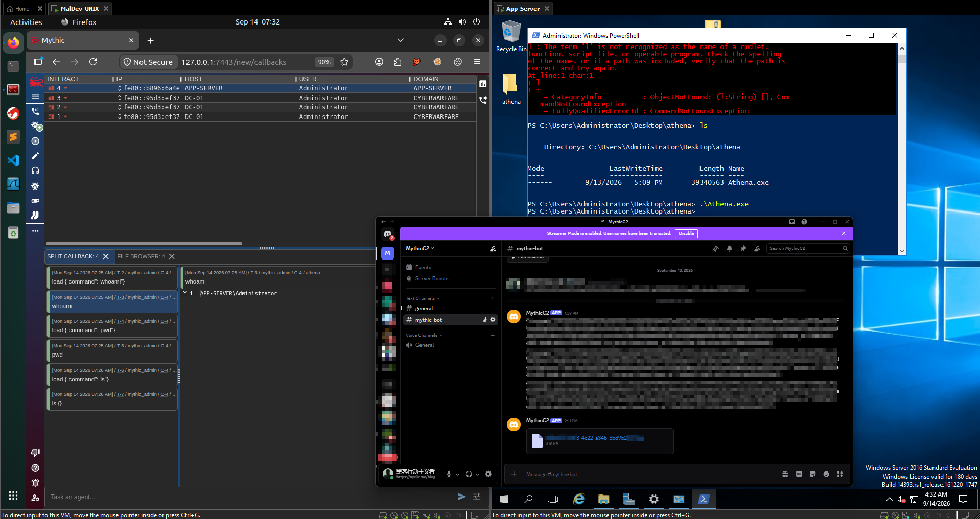Viewport: 980px width, 519px height.
Task: Launch Internet Explorer from Windows taskbar
Action: (579, 499)
